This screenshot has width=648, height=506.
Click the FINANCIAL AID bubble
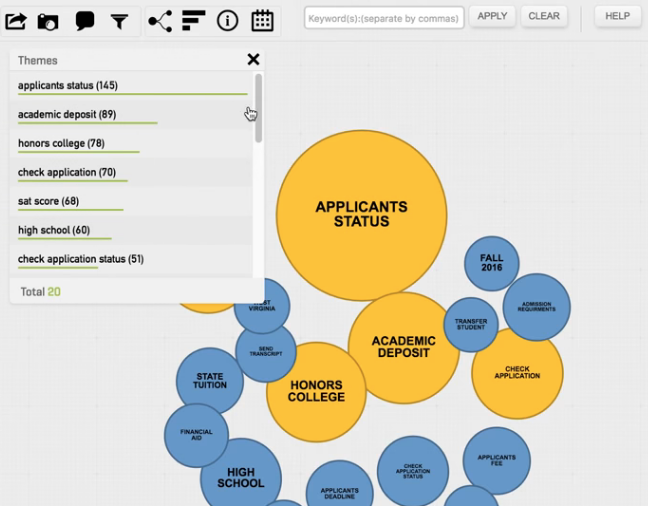coord(196,435)
